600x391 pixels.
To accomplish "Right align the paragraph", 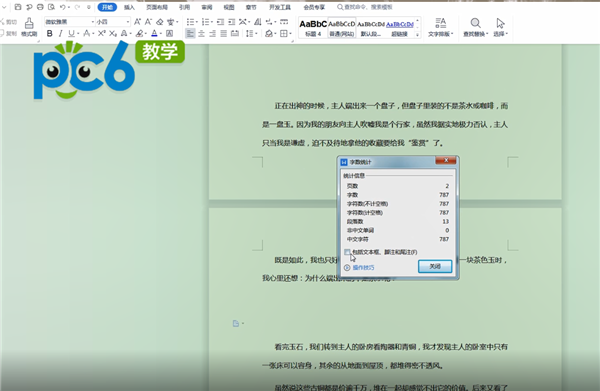I will coord(212,34).
